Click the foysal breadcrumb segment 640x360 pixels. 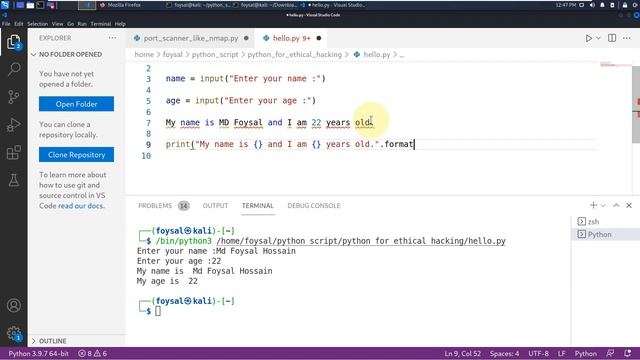173,54
